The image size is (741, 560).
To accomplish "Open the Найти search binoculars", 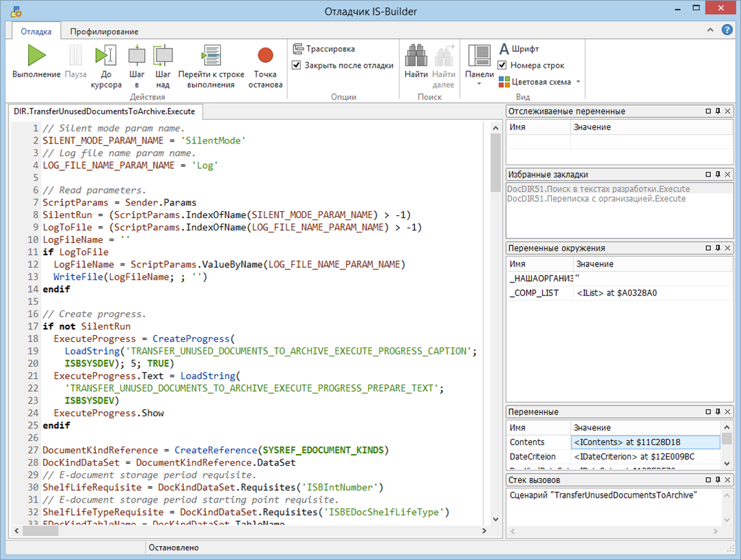I will (x=416, y=62).
